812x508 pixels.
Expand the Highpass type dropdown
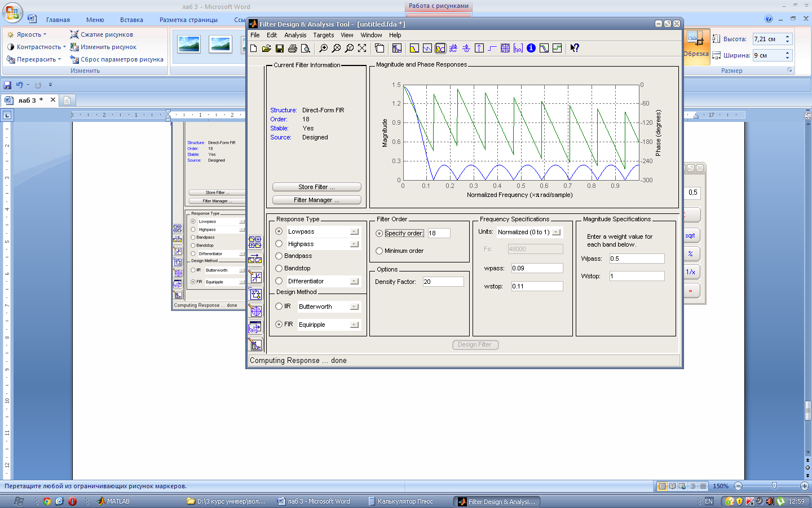354,244
